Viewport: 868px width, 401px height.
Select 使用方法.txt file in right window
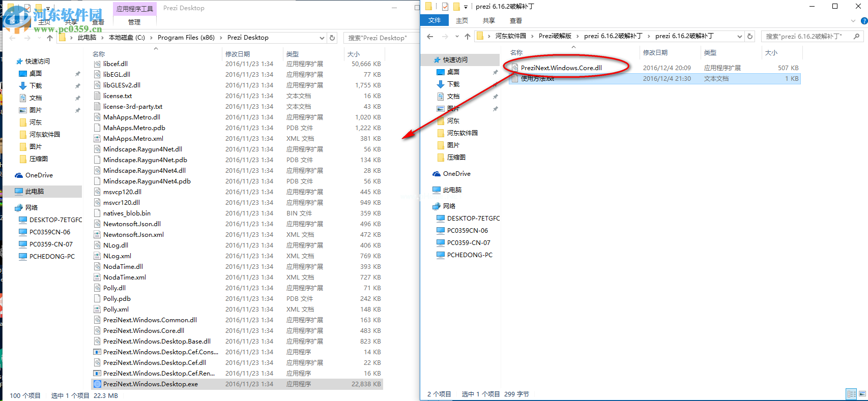537,78
